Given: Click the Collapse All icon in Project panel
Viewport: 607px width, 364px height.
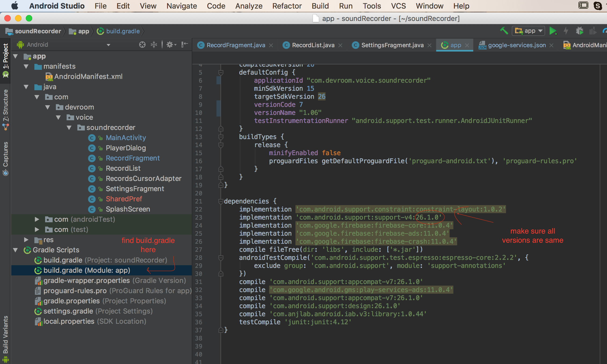Looking at the screenshot, I should pos(154,44).
